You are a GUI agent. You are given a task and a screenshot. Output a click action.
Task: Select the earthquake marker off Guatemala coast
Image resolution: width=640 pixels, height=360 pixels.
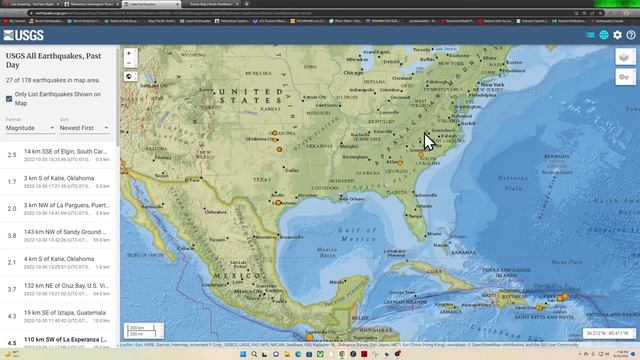[309, 338]
